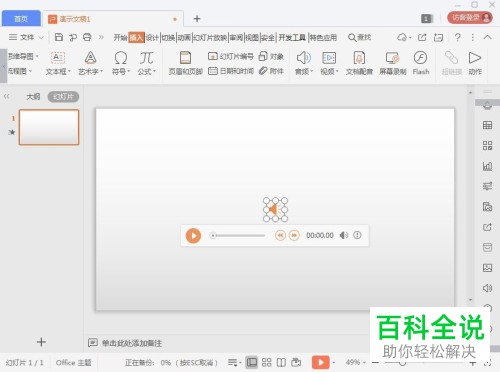Image resolution: width=500 pixels, height=372 pixels.
Task: Click the audio player info icon
Action: pos(357,235)
